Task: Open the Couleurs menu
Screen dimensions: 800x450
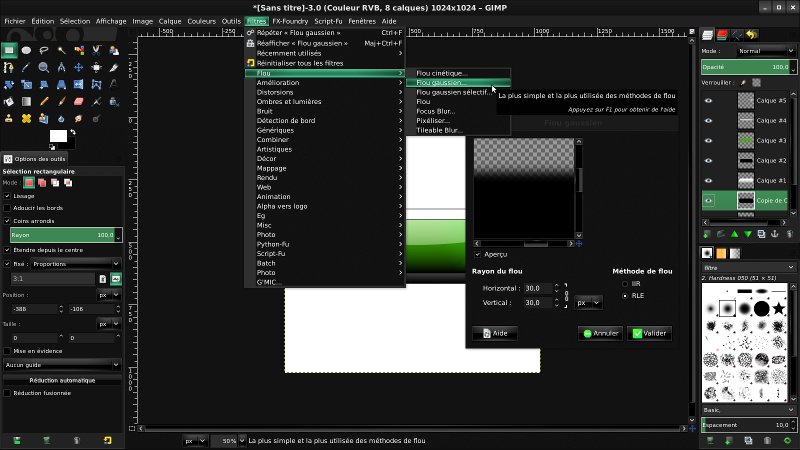Action: [202, 21]
